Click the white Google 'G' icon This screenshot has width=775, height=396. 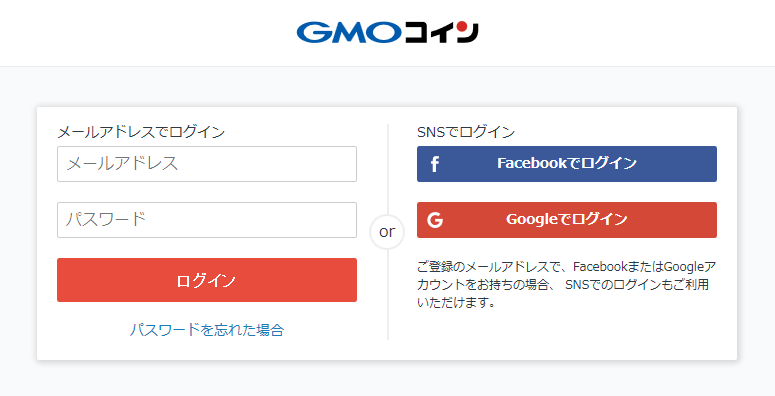(x=435, y=220)
